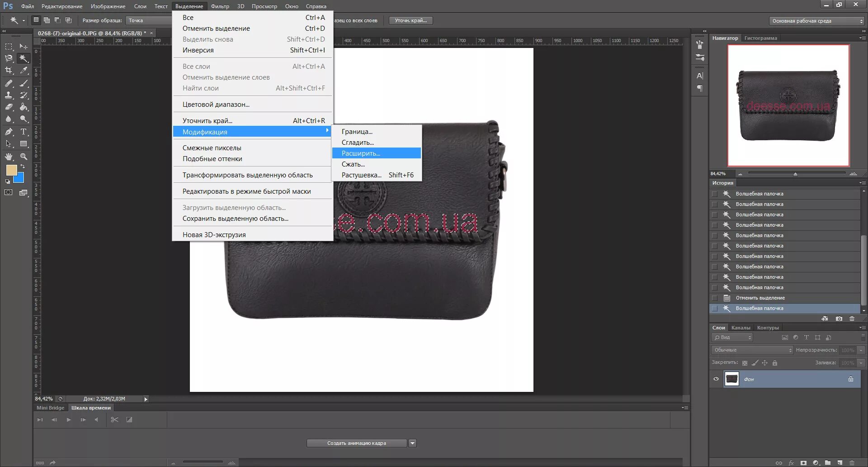This screenshot has width=868, height=467.
Task: Open Непрозрачность opacity arrow
Action: point(861,350)
